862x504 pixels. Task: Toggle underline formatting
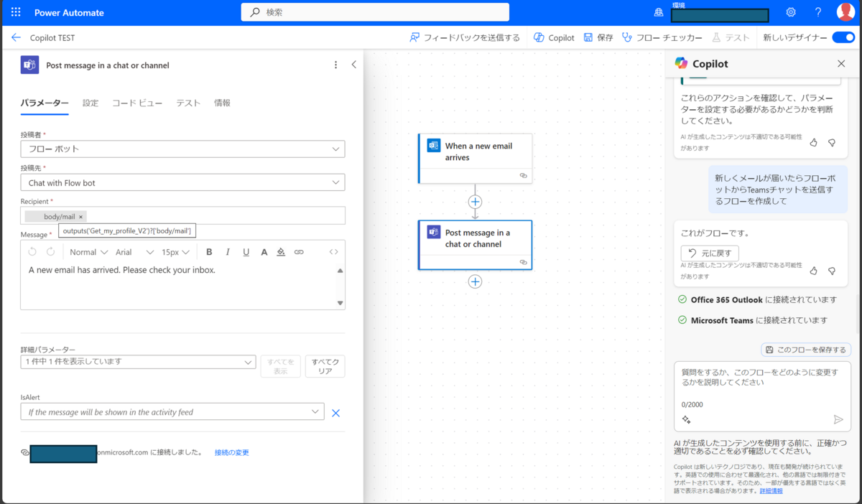pyautogui.click(x=246, y=252)
